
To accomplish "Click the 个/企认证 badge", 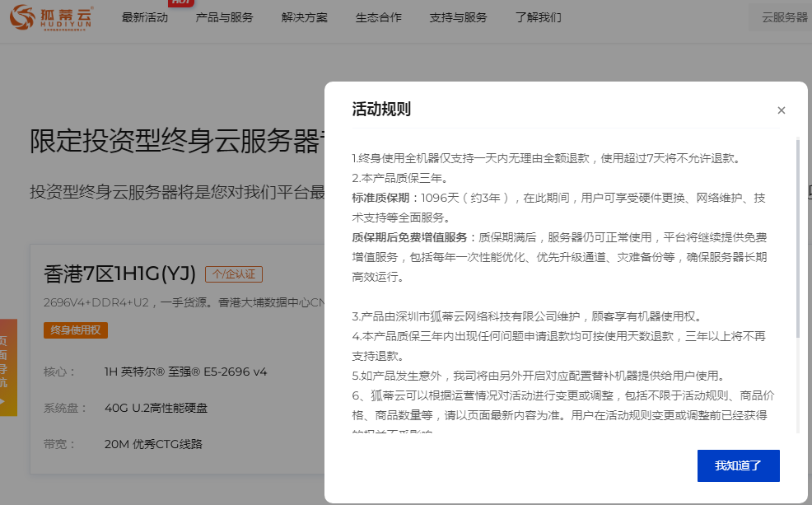I will tap(234, 274).
